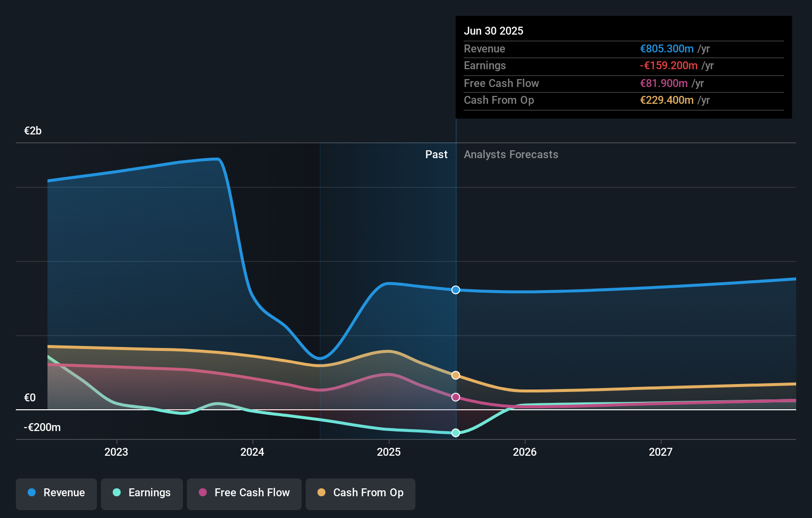
Task: Select the Cash From Op data point marker
Action: pos(456,375)
